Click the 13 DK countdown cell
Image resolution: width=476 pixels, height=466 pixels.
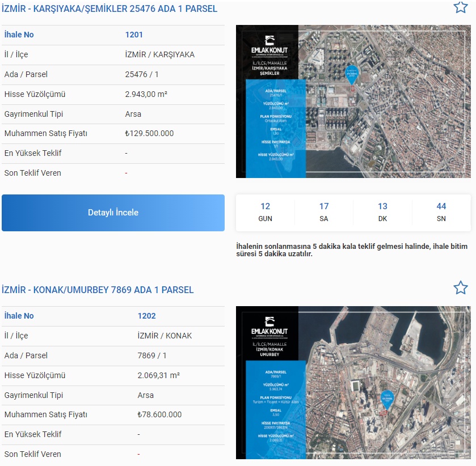(382, 213)
